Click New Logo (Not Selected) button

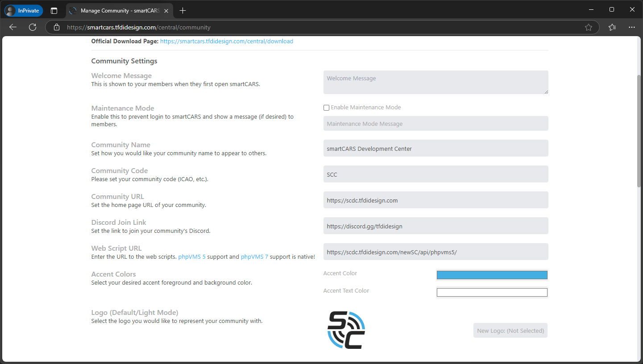pos(510,331)
